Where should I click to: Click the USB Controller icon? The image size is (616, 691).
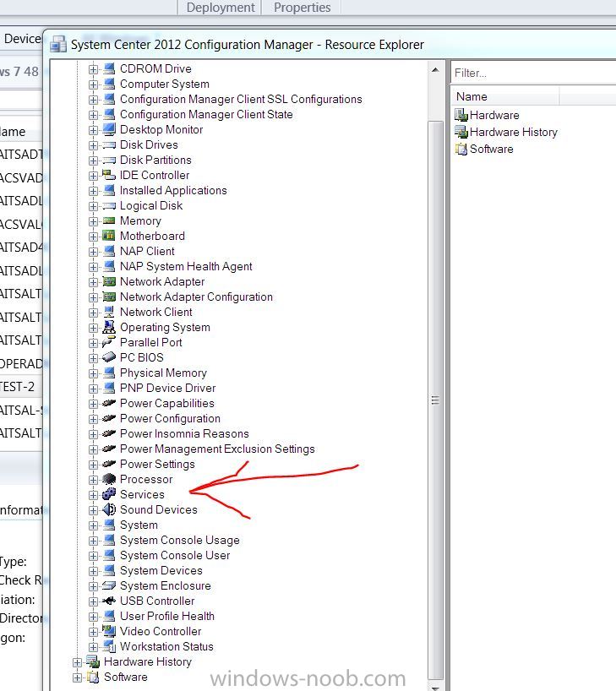tap(109, 601)
